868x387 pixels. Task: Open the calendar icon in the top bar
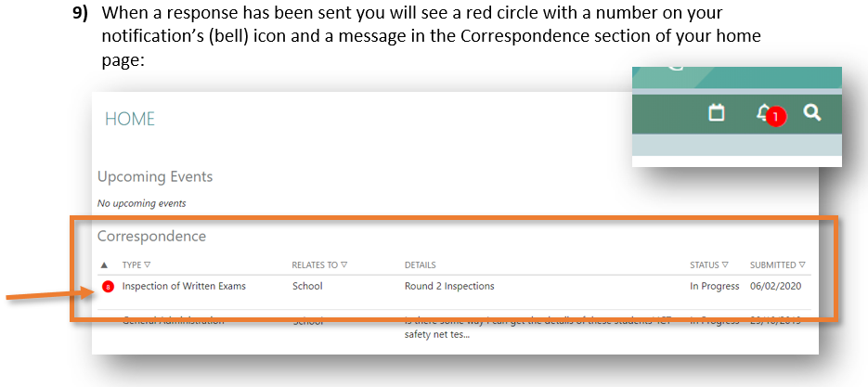(x=716, y=112)
